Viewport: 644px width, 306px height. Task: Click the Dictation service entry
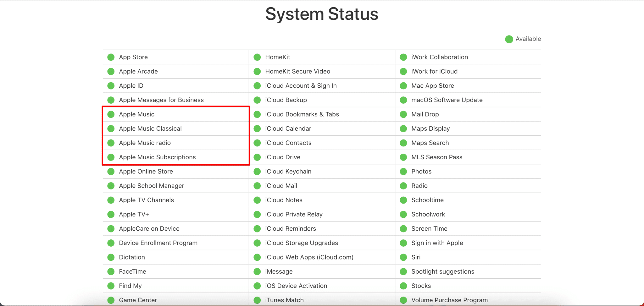click(175, 257)
